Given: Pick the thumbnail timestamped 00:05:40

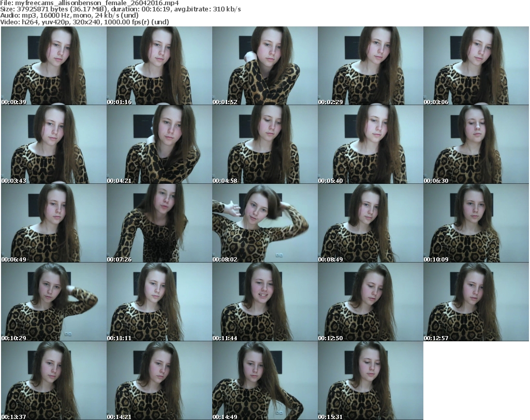Looking at the screenshot, I should click(371, 144).
